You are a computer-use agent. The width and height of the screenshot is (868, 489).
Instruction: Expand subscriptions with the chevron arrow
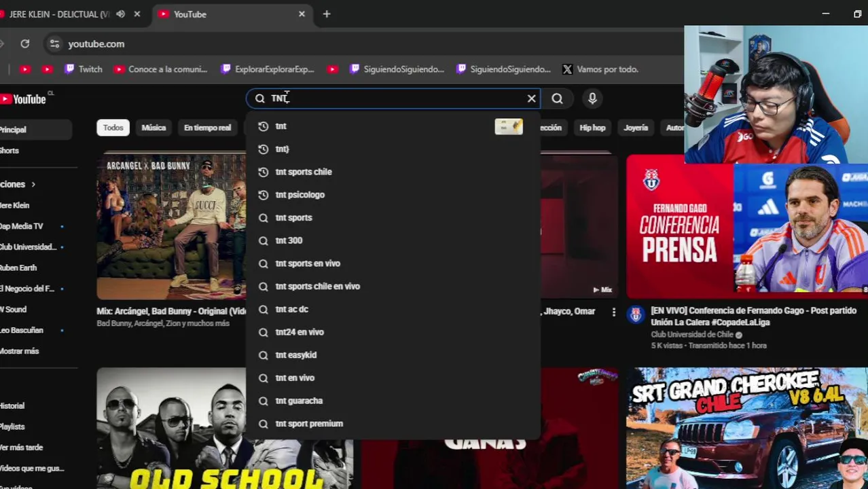pyautogui.click(x=33, y=184)
